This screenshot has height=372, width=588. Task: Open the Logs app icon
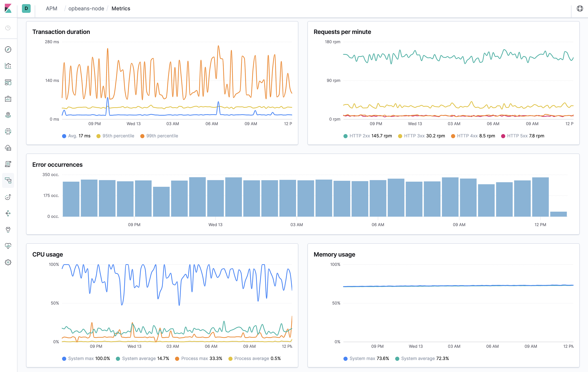[x=8, y=164]
